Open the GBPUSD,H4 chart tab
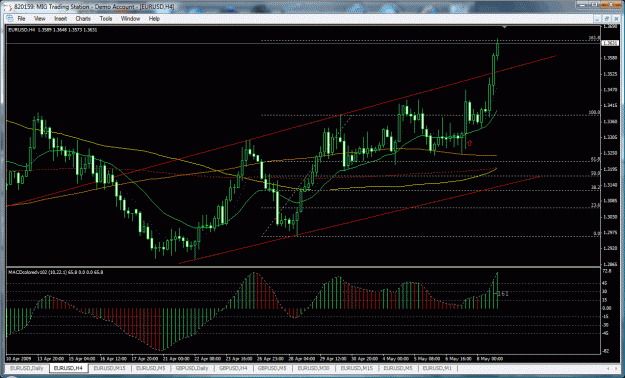Viewport: 625px width, 378px height. click(235, 368)
